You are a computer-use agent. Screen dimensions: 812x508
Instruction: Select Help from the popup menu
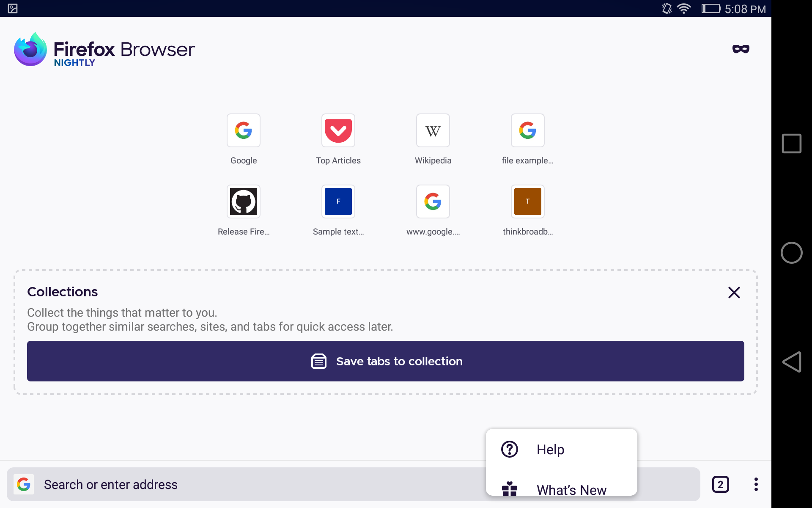click(550, 449)
